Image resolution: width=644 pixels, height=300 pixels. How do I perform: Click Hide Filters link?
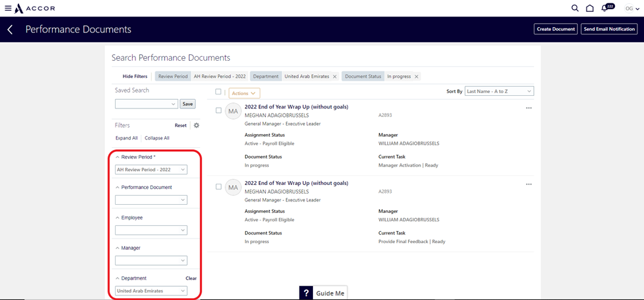click(x=135, y=77)
